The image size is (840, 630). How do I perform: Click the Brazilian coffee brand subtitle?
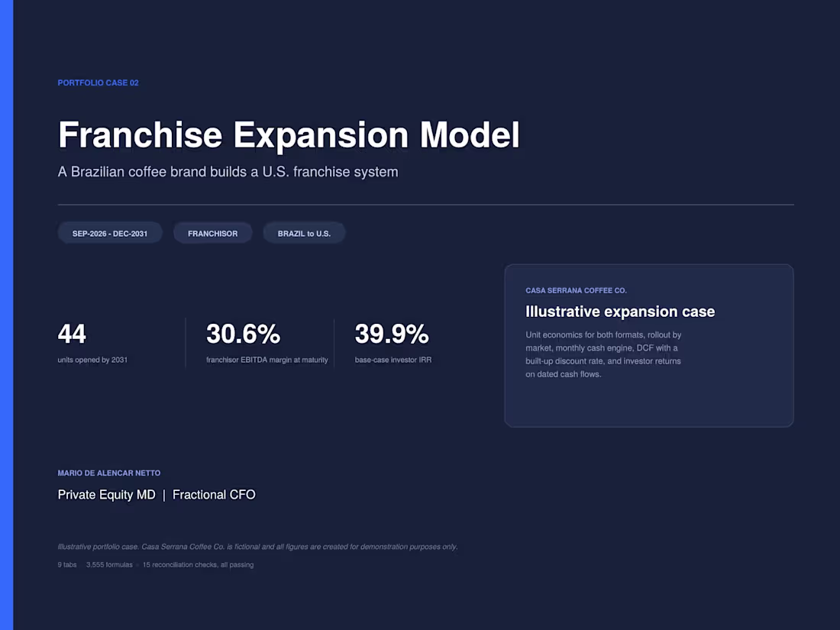pos(228,172)
